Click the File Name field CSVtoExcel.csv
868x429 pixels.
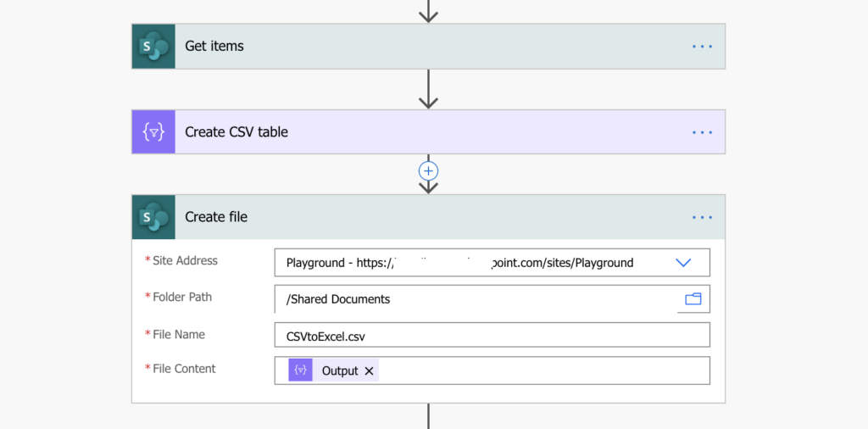tap(492, 335)
